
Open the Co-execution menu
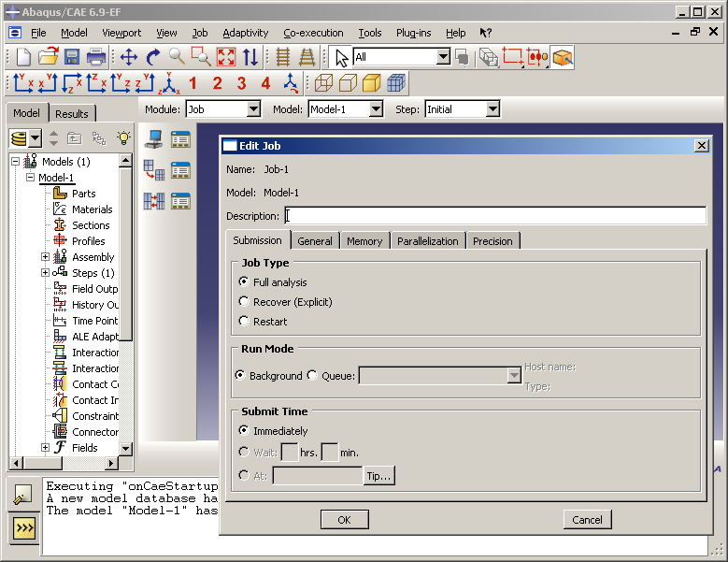[313, 33]
